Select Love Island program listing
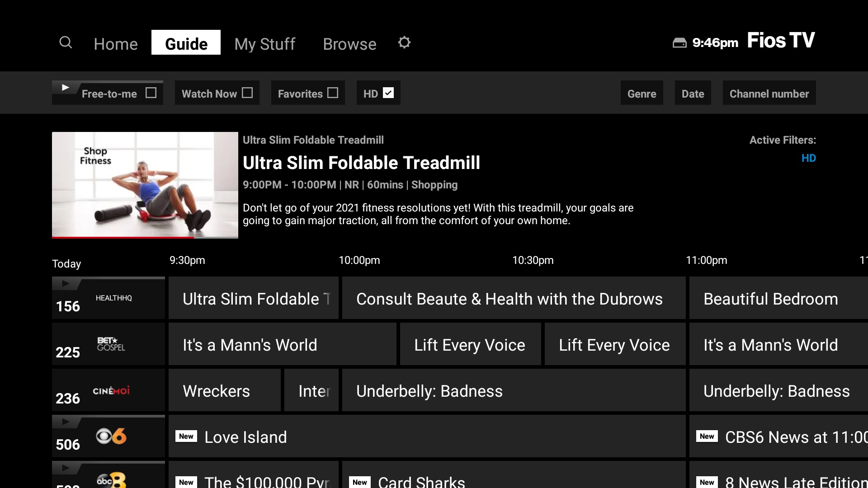868x488 pixels. pyautogui.click(x=427, y=436)
